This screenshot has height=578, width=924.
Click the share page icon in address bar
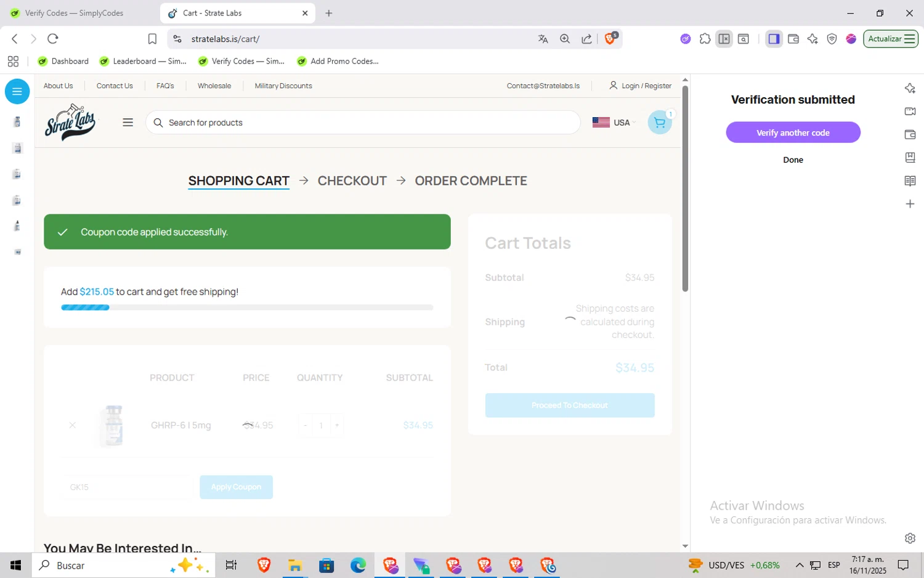(587, 39)
